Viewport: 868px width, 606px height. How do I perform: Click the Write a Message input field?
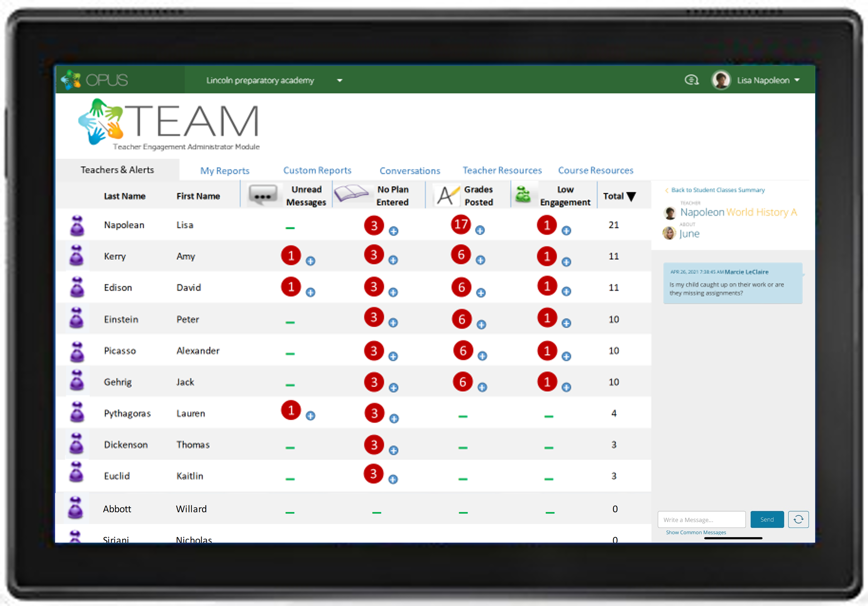pos(701,520)
